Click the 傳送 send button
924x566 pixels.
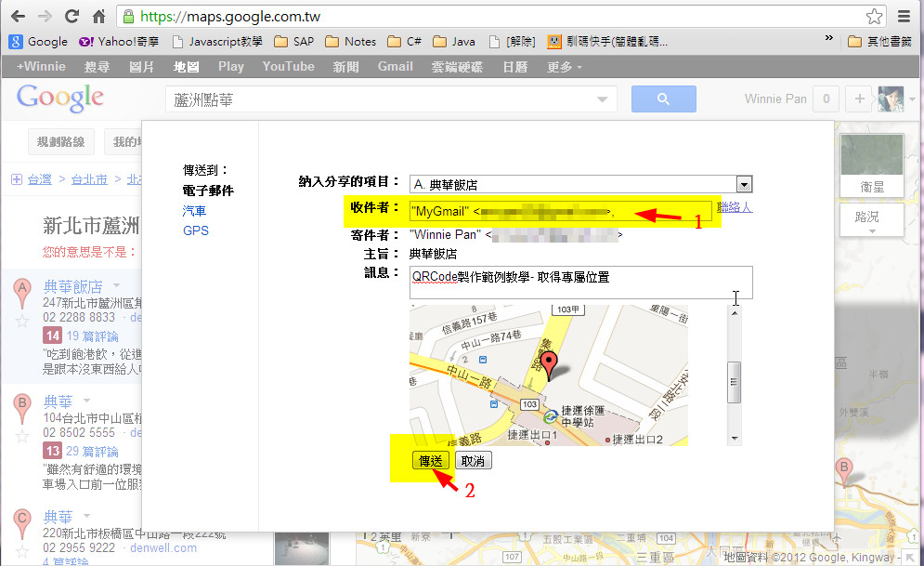coord(431,460)
